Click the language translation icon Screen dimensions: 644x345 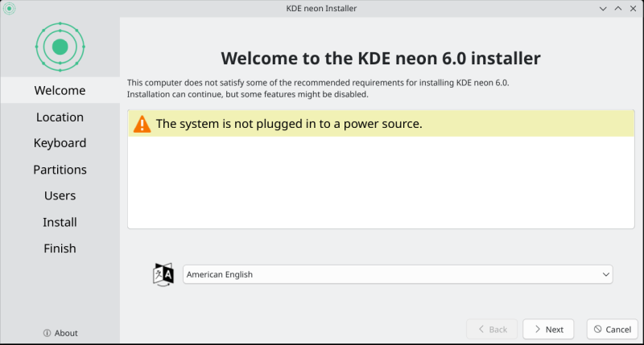click(163, 274)
